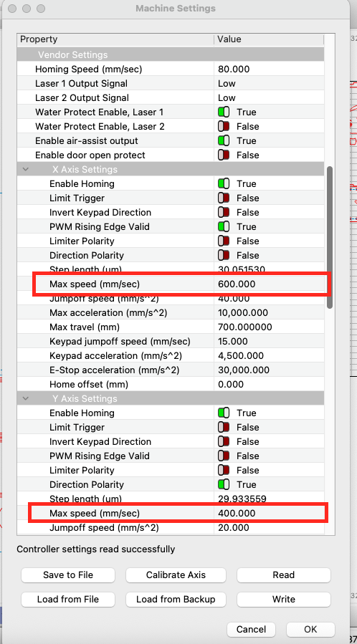Toggle X axis Enable Homing switch

pos(224,183)
